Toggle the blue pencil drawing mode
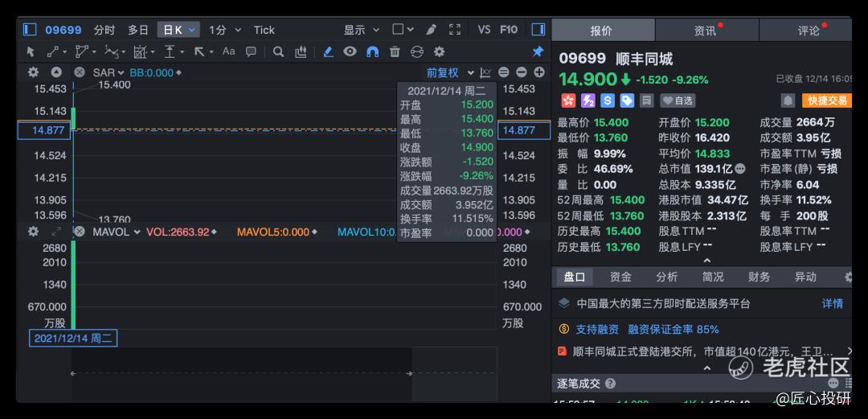This screenshot has height=419, width=868. (x=328, y=51)
